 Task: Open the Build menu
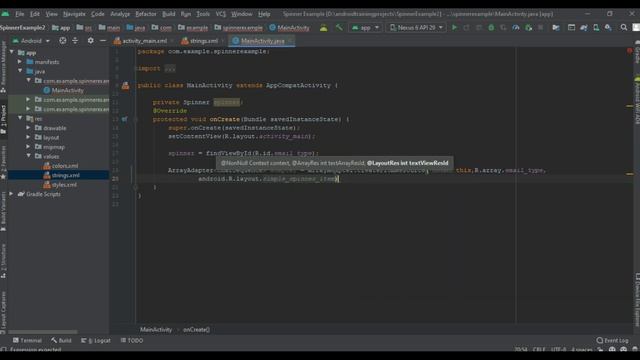[169, 14]
